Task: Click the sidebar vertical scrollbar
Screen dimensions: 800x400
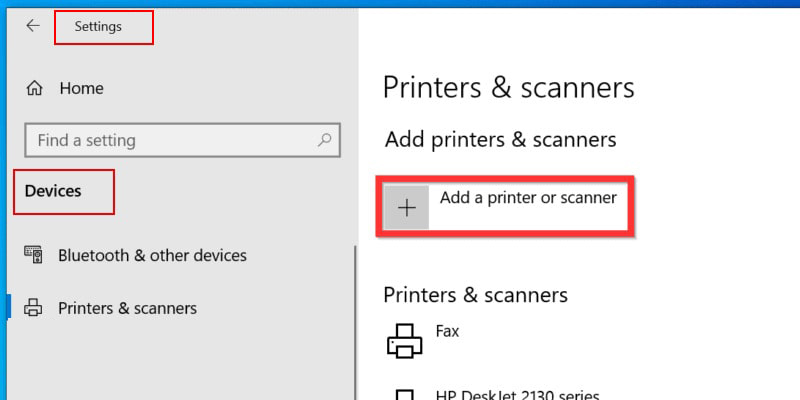Action: [x=355, y=320]
